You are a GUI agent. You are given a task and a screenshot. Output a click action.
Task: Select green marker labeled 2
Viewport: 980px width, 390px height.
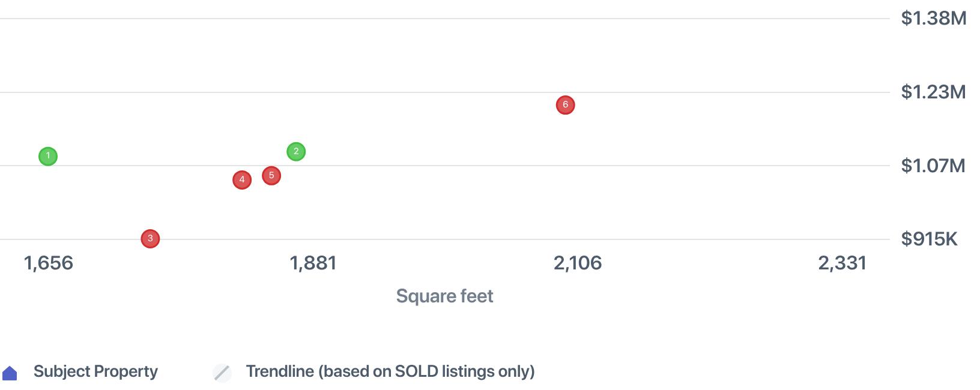(296, 152)
